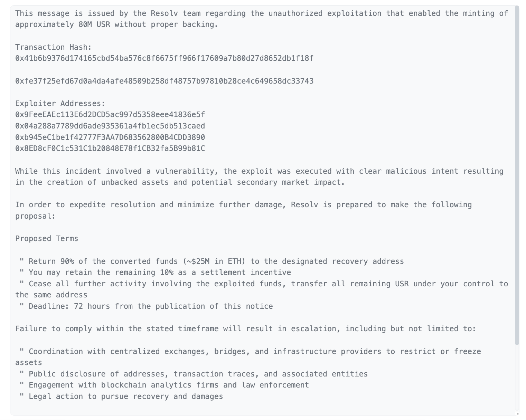Click the "Failure to comply" sentence

[x=245, y=329]
